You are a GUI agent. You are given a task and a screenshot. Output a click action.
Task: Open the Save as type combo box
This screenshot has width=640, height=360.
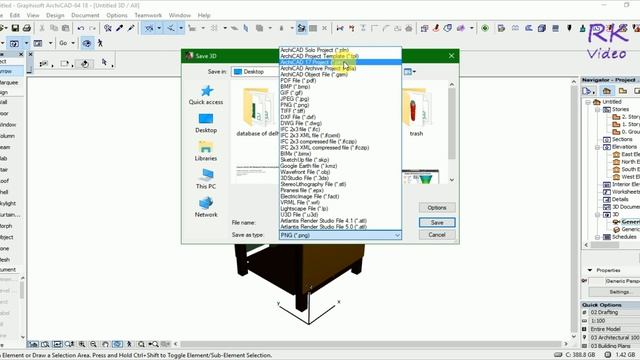340,235
